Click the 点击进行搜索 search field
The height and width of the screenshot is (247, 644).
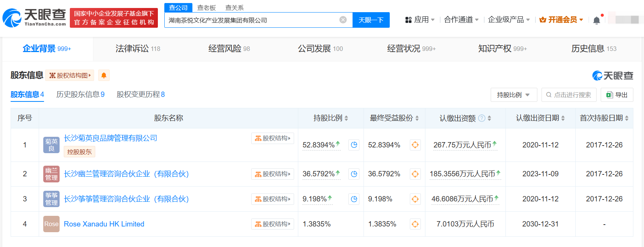click(x=569, y=95)
